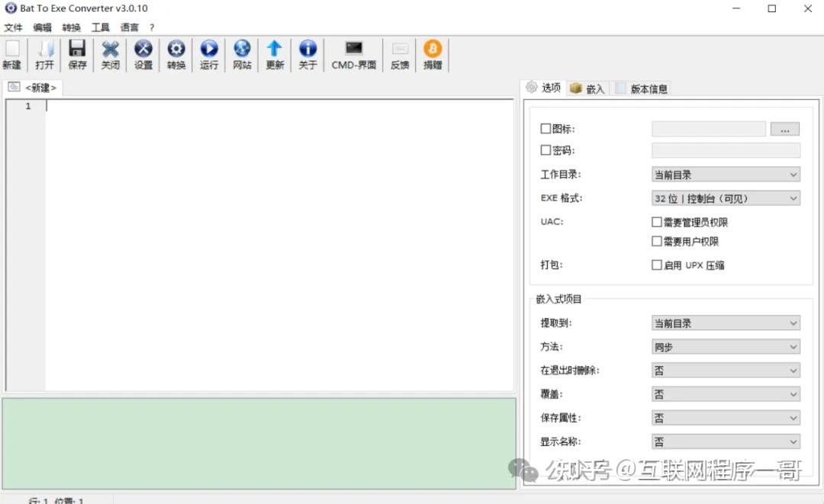This screenshot has width=824, height=504.
Task: Enable 启用 UPX 压缩 checkbox
Action: click(656, 265)
